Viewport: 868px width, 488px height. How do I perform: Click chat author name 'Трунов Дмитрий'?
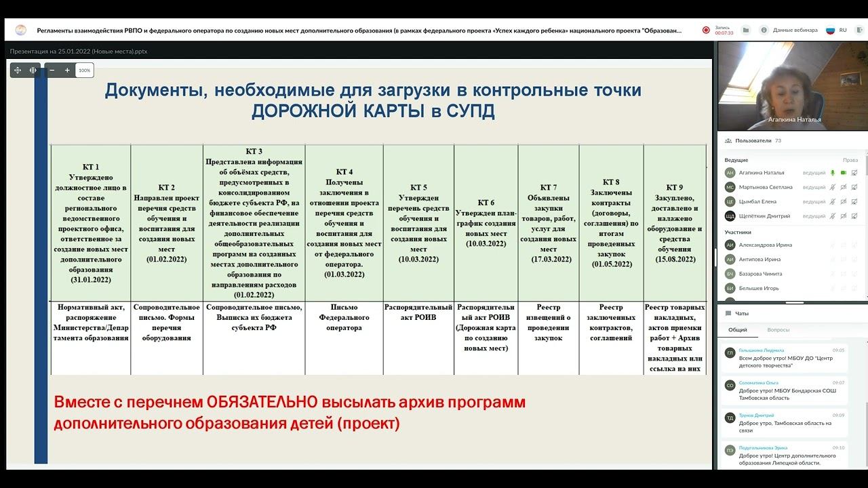tap(756, 415)
